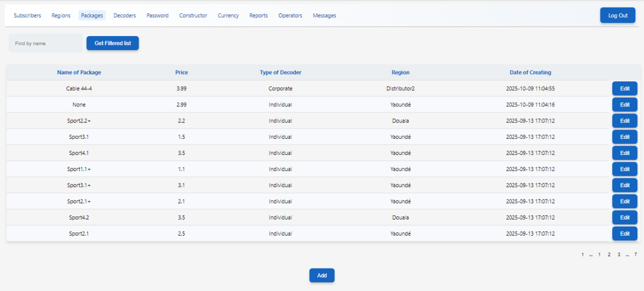Go to the Regions section
This screenshot has height=291, width=644.
(x=61, y=16)
